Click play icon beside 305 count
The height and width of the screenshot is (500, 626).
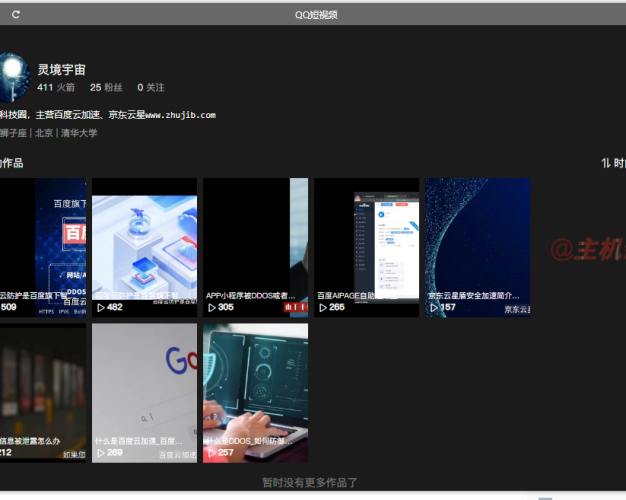tap(212, 308)
